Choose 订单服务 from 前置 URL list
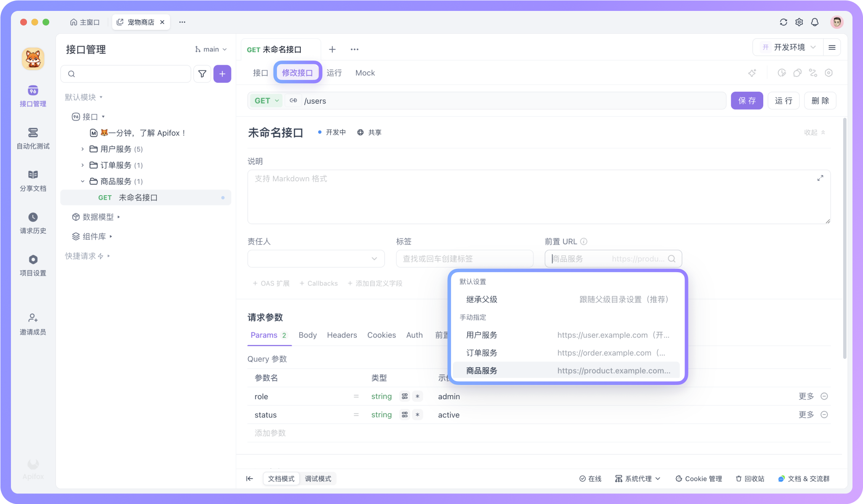 pos(566,353)
